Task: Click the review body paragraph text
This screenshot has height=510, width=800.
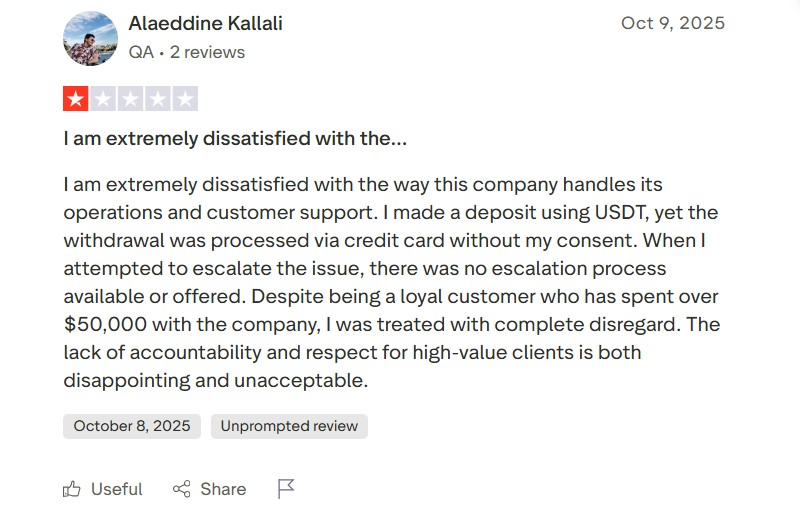Action: tap(390, 283)
